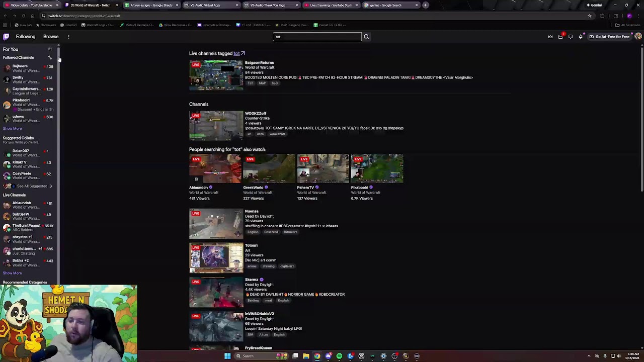Image resolution: width=644 pixels, height=362 pixels.
Task: Open Skermz Dead by Daylight stream thumbnail
Action: coord(216,292)
